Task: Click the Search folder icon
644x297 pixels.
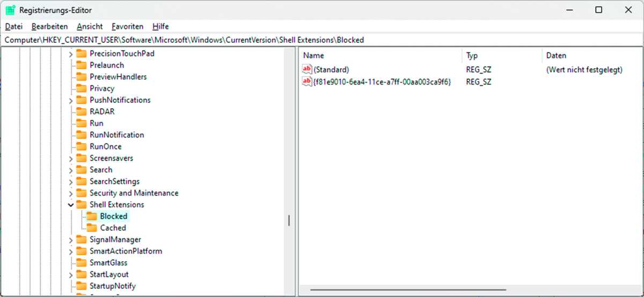Action: pyautogui.click(x=81, y=169)
